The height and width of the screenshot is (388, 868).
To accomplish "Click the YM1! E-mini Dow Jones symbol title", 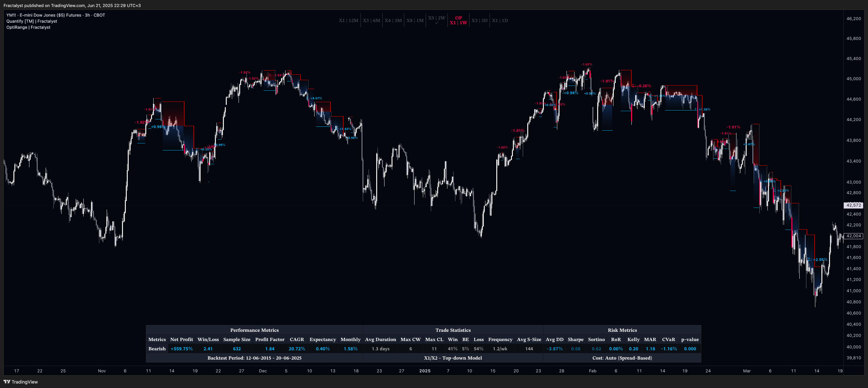I will 56,15.
